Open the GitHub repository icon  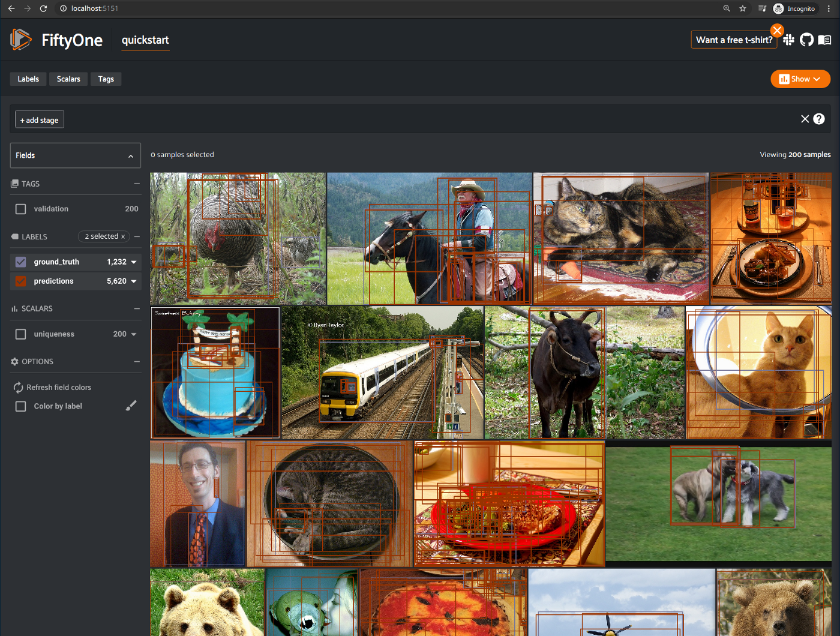(806, 40)
